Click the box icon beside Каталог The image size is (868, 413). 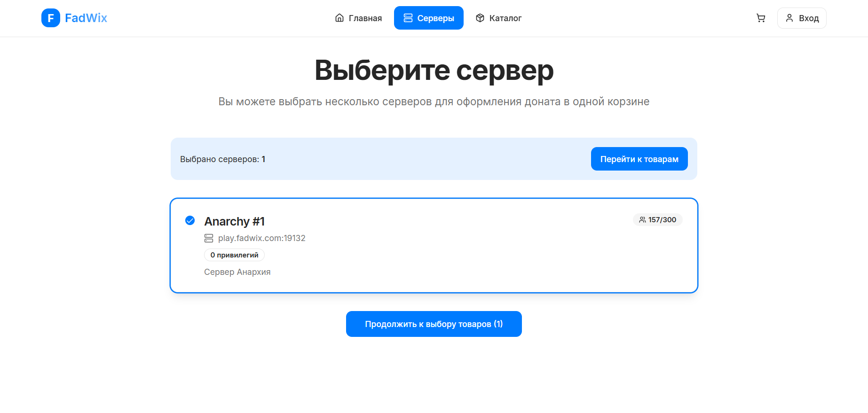pos(480,18)
